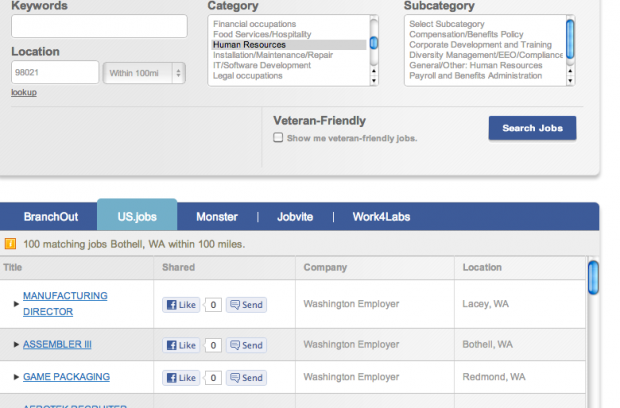
Task: Like the ASSEMBLER III job on Facebook
Action: 181,345
